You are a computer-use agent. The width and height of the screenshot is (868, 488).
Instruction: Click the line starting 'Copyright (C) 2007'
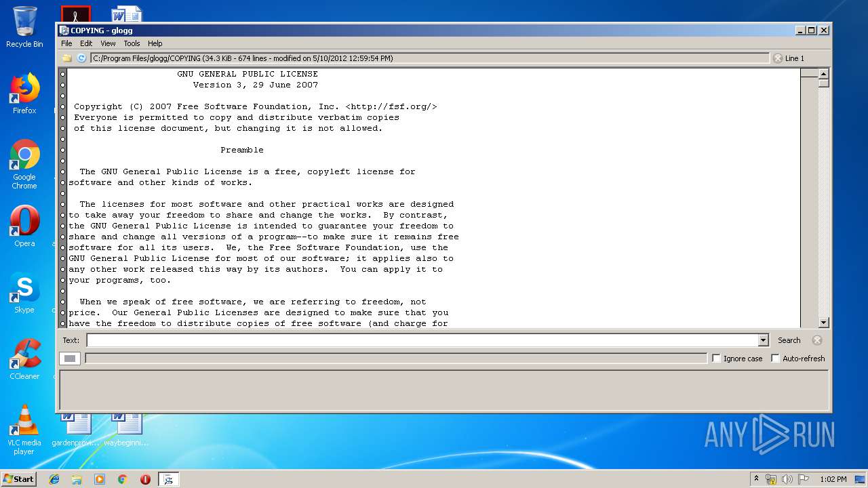[256, 106]
